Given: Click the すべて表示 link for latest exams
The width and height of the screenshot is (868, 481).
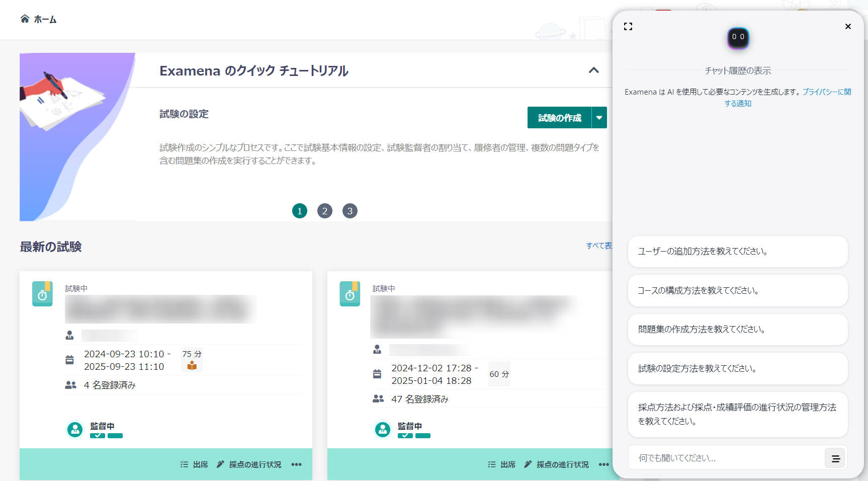Looking at the screenshot, I should click(x=599, y=246).
